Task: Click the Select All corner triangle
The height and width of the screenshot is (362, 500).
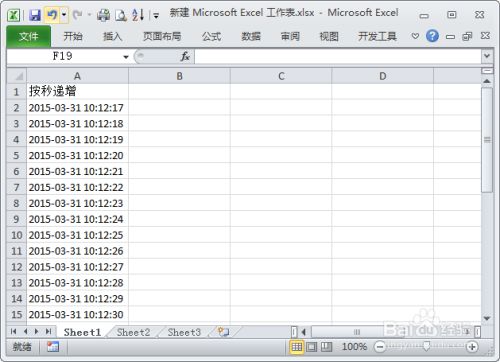Action: tap(17, 76)
